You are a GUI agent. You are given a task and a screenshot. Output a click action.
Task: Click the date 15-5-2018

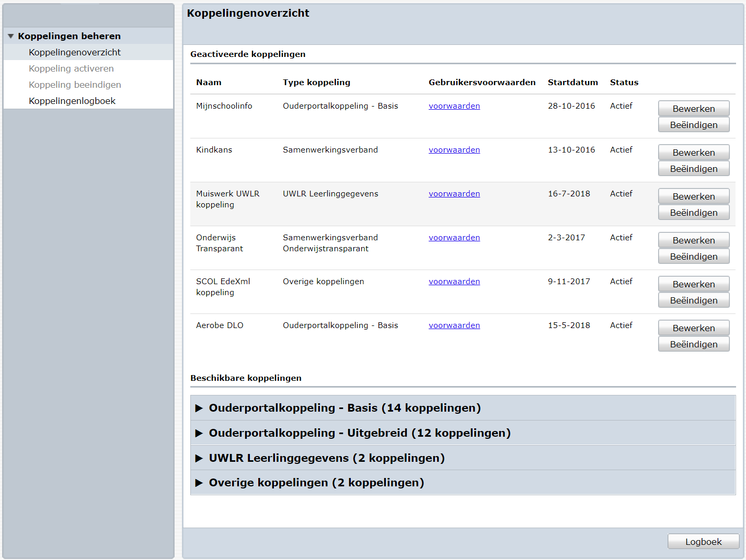569,325
